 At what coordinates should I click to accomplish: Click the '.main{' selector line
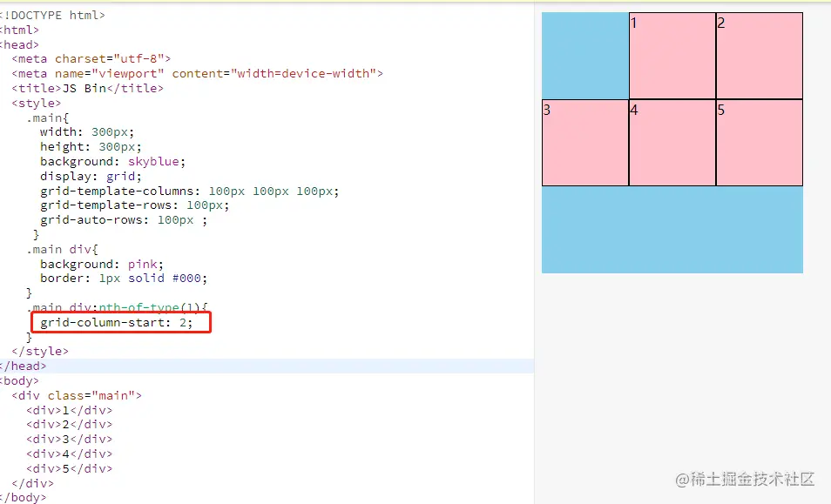coord(48,118)
